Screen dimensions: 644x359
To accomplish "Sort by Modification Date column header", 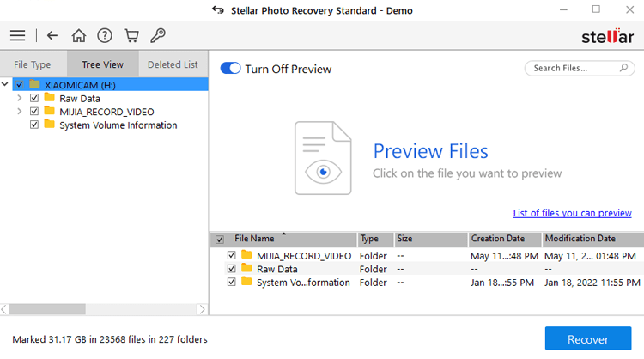I will pyautogui.click(x=593, y=239).
